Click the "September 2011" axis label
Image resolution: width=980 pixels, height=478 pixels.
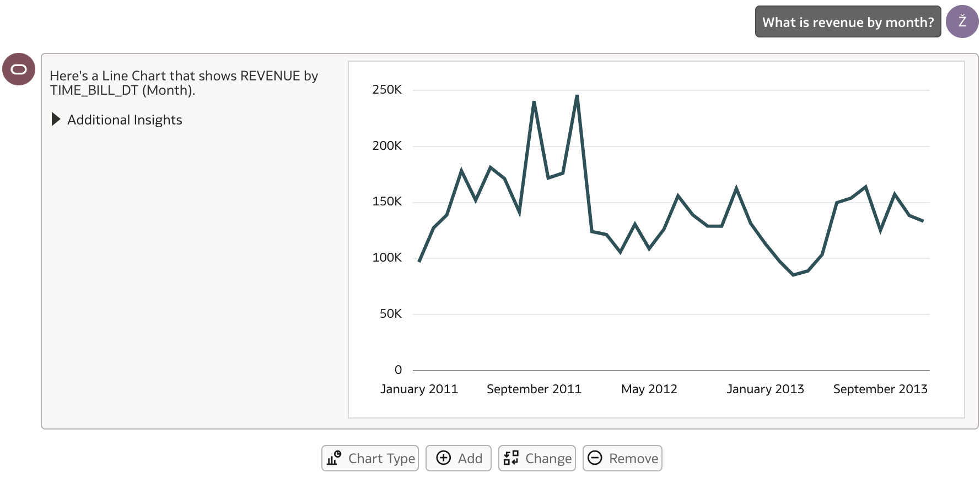pos(534,389)
